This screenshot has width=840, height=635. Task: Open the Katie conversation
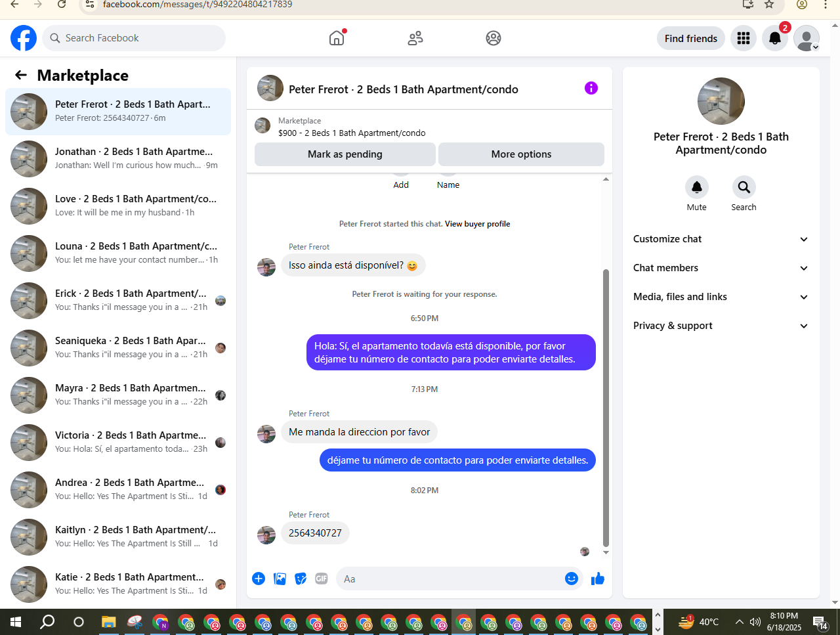[x=118, y=584]
